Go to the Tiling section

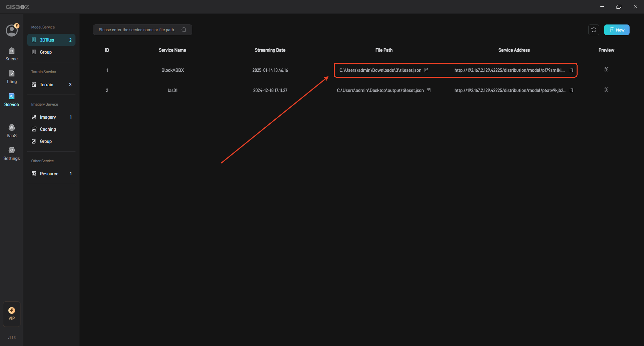pyautogui.click(x=11, y=77)
